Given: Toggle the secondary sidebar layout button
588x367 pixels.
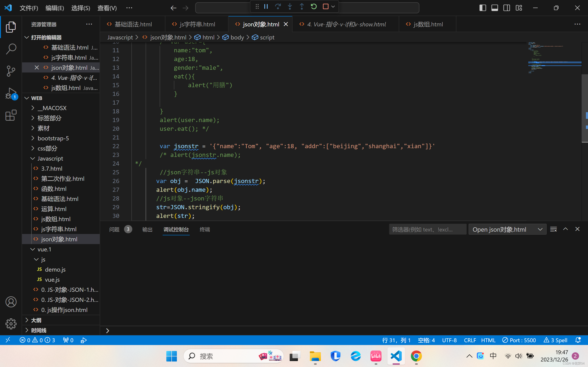Looking at the screenshot, I should point(507,8).
